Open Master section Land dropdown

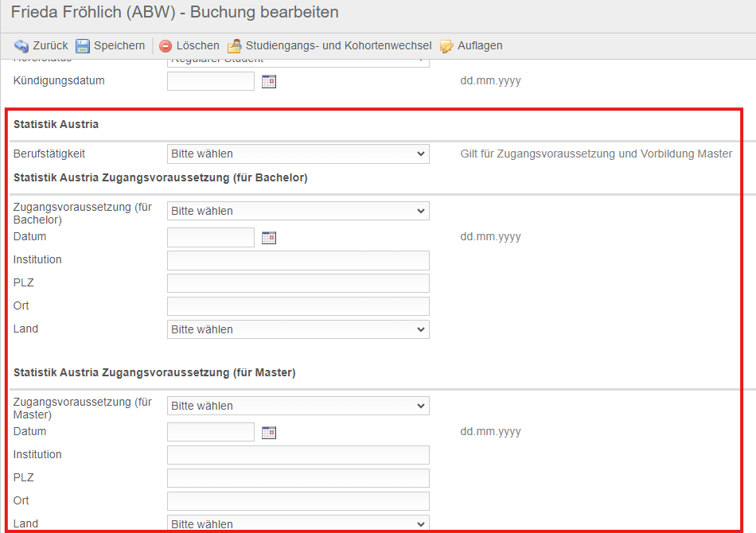(x=298, y=523)
